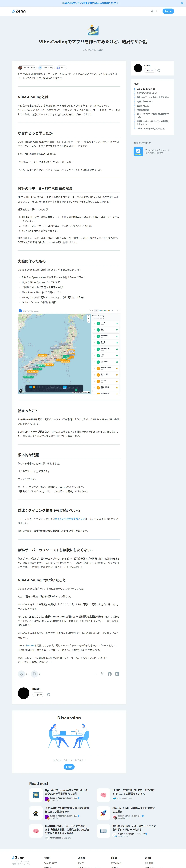Click the Log in button in header
The width and height of the screenshot is (186, 868).
click(x=168, y=11)
